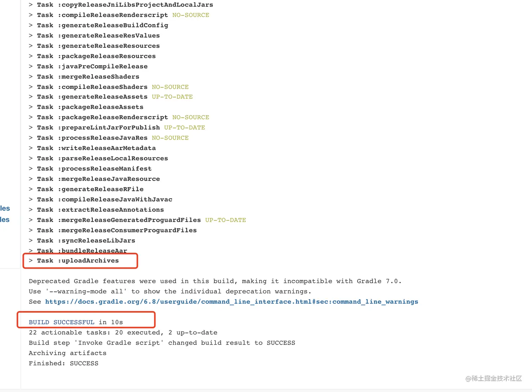Click the ':generateReleaseRFile' task line
This screenshot has height=392, width=532.
tap(86, 189)
